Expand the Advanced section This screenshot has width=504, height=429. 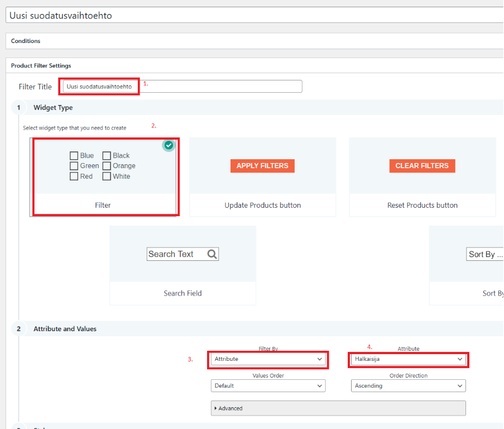click(338, 408)
